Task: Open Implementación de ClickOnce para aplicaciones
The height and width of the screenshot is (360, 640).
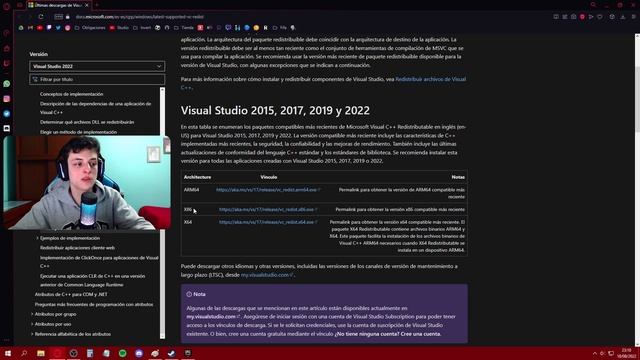Action: click(99, 262)
